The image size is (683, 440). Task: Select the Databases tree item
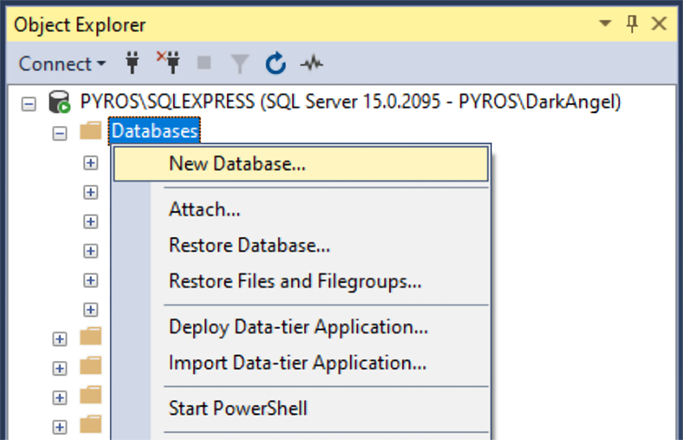(x=155, y=131)
